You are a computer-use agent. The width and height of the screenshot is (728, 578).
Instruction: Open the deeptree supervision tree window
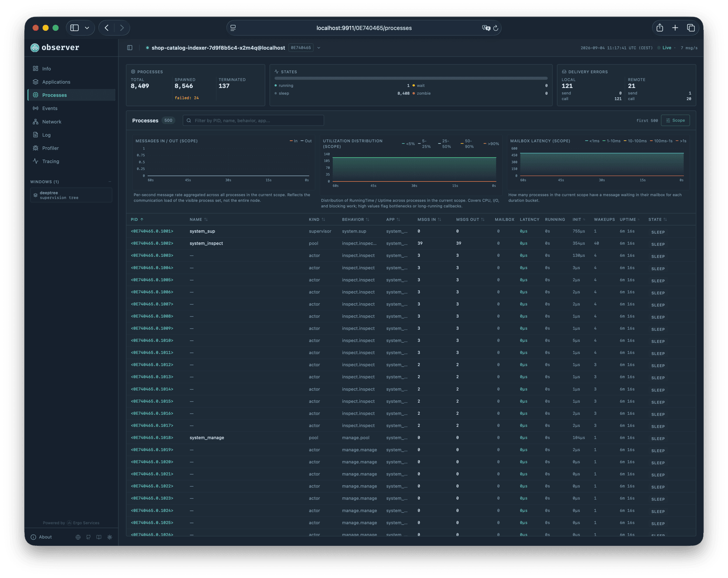[71, 195]
